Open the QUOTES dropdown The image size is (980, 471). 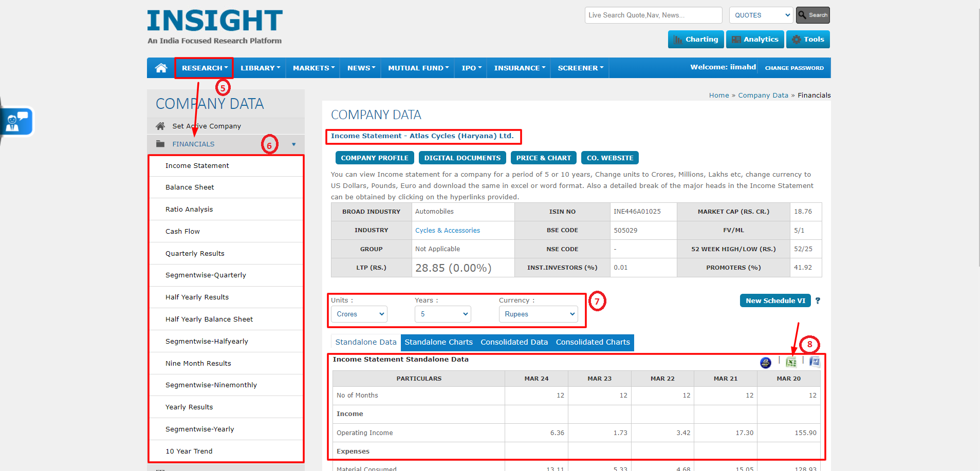click(762, 15)
